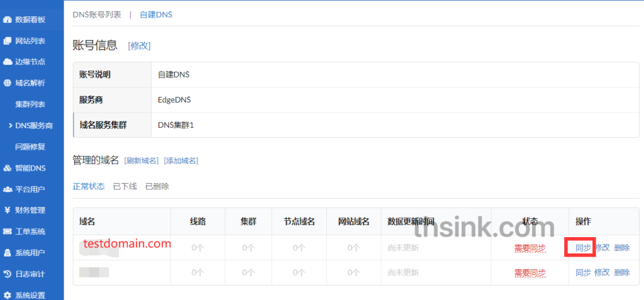Select the 自建DNS top tab
Viewport: 644px width, 300px height.
pos(156,14)
